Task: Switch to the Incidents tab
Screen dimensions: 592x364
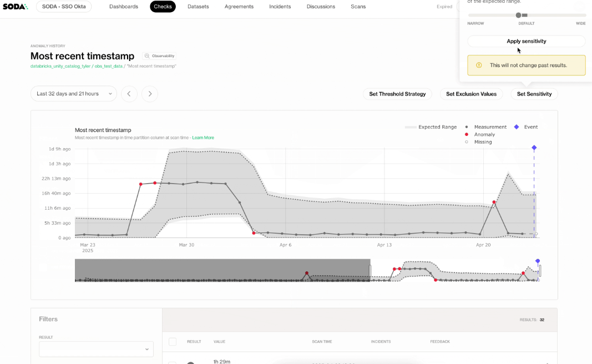Action: pos(280,7)
